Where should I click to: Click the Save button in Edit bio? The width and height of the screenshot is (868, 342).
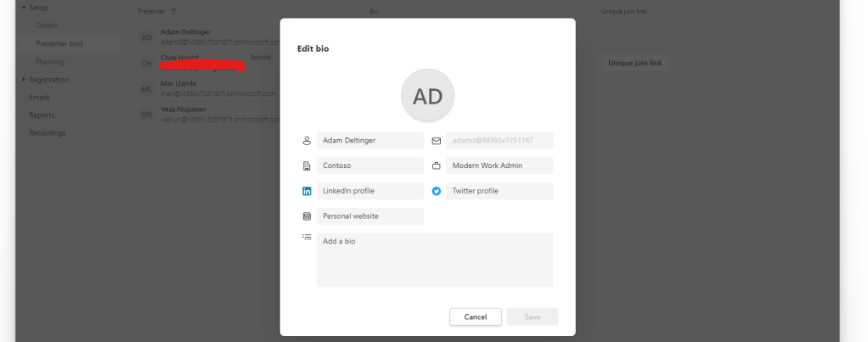533,317
